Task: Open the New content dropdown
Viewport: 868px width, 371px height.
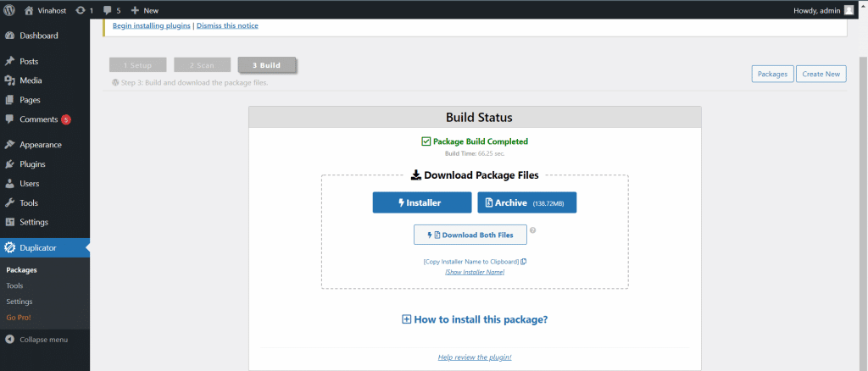Action: pos(145,10)
